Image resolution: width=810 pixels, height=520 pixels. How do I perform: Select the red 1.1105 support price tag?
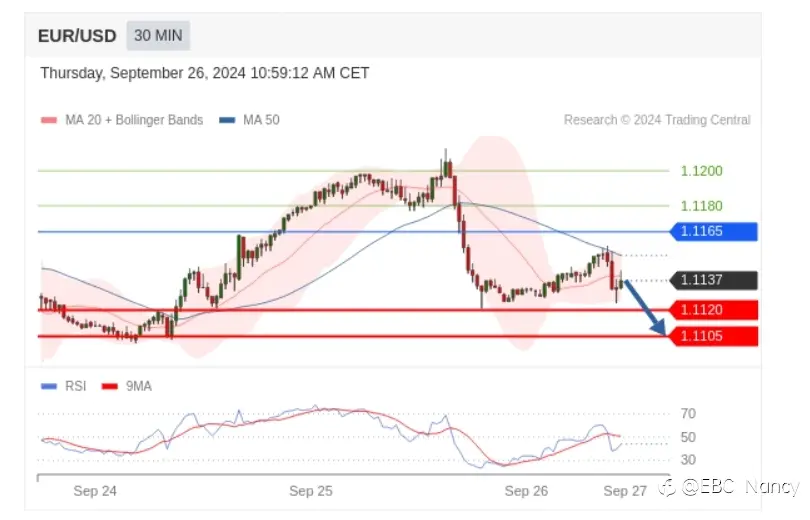point(713,336)
